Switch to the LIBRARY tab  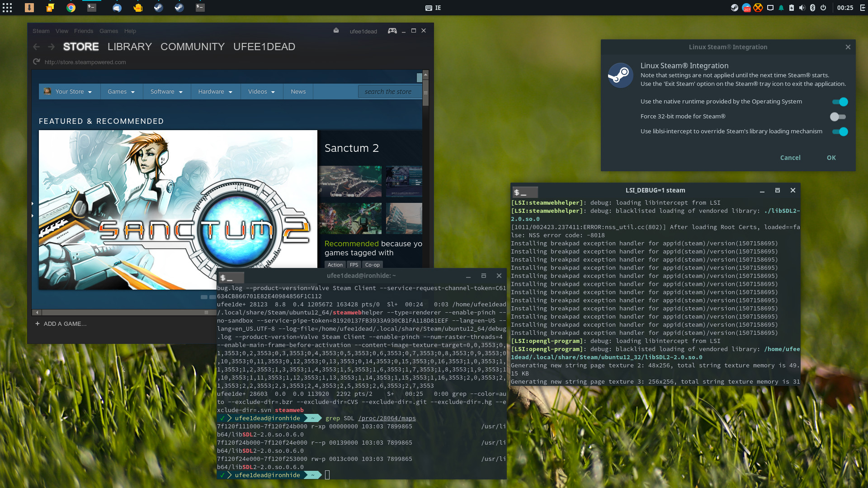click(x=129, y=47)
